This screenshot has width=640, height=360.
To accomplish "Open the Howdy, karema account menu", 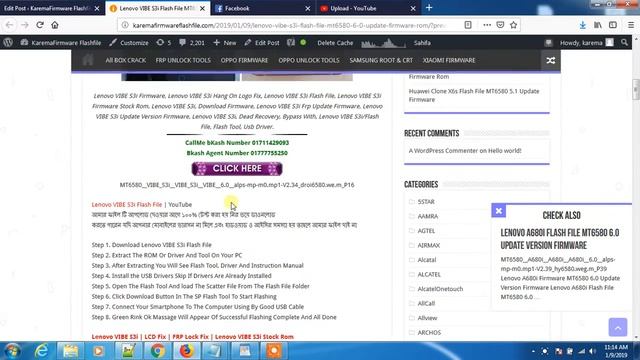I will tap(587, 42).
